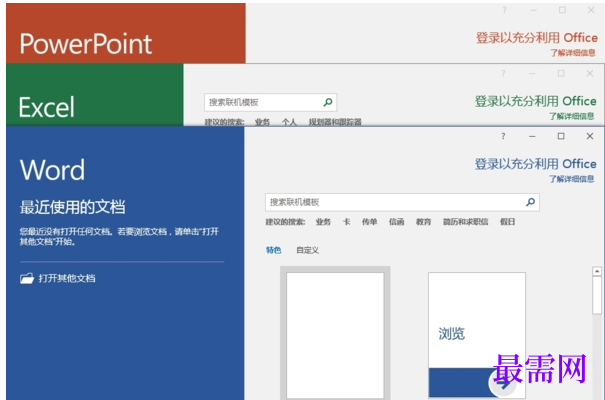Open the blank document thumbnail in Word
This screenshot has height=400, width=605.
click(335, 335)
